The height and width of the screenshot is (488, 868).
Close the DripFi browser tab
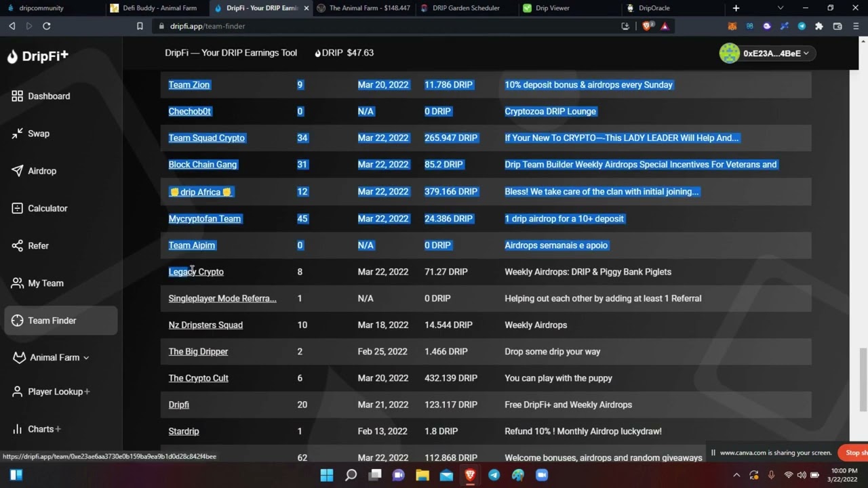(x=306, y=8)
